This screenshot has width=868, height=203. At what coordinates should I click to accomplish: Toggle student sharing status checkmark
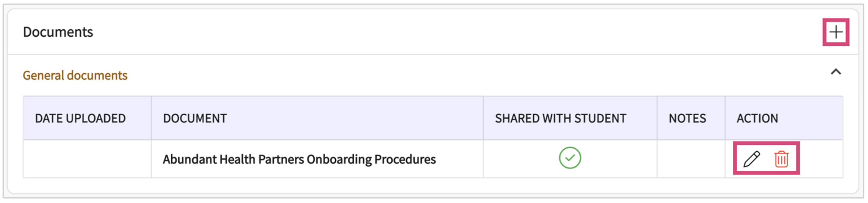[x=570, y=158]
